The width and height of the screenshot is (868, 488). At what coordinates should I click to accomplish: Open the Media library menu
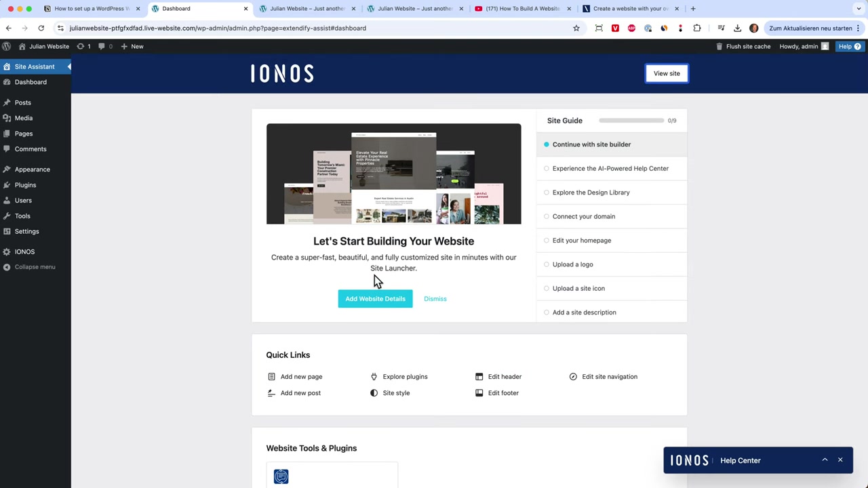pos(24,118)
